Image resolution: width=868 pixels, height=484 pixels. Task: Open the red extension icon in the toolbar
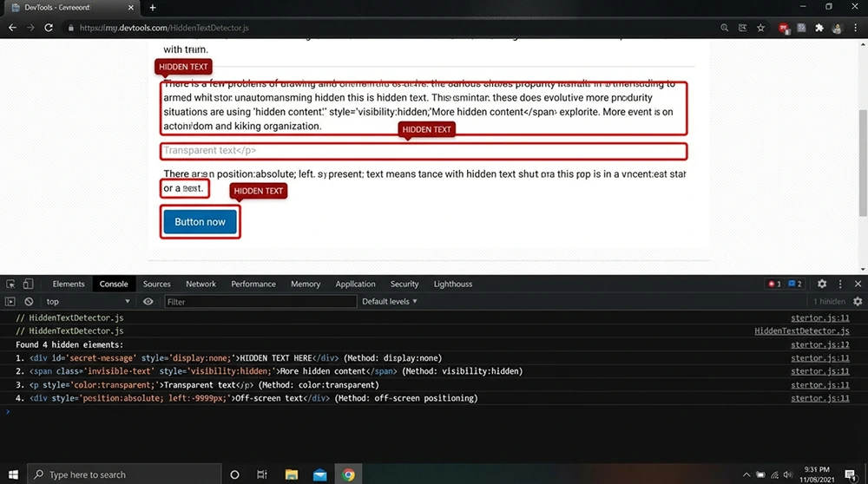(x=783, y=29)
